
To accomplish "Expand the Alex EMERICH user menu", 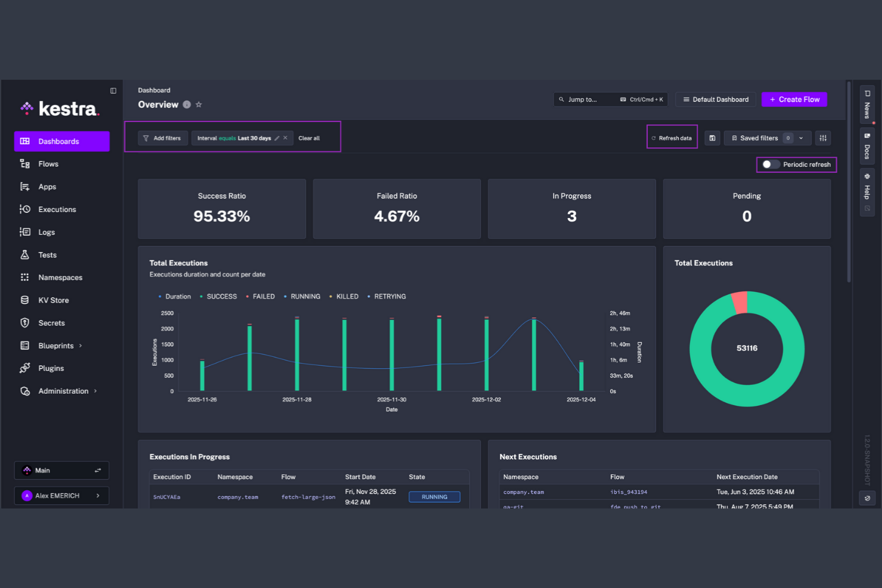I will pos(61,495).
